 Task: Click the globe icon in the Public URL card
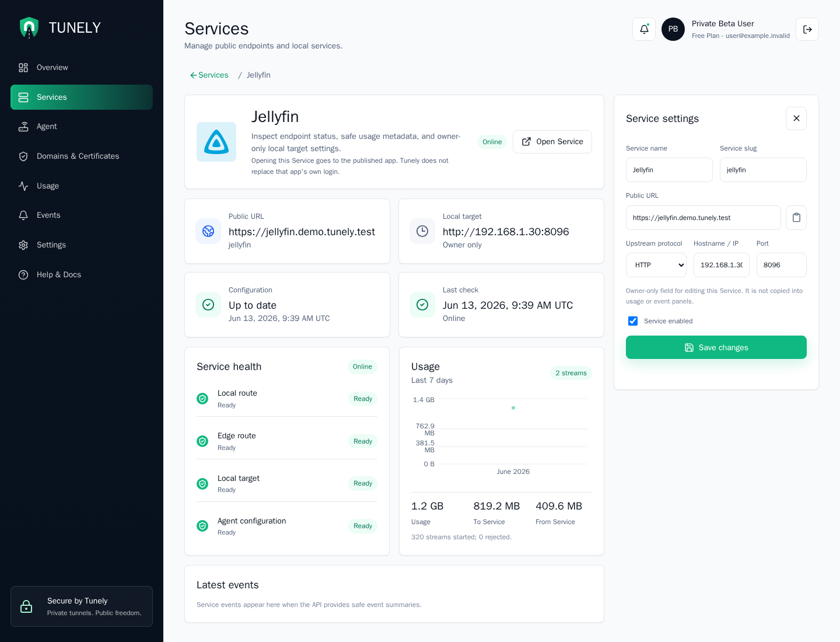[x=208, y=231]
